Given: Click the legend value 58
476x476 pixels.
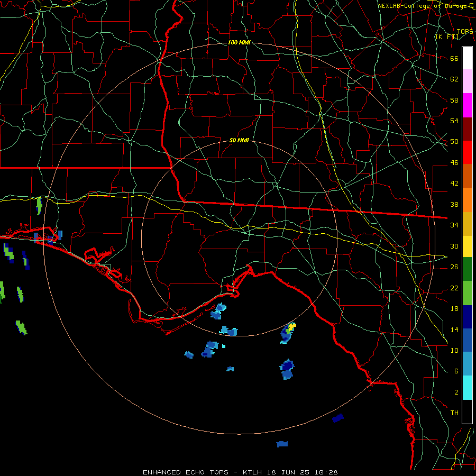Looking at the screenshot, I should pyautogui.click(x=454, y=100).
